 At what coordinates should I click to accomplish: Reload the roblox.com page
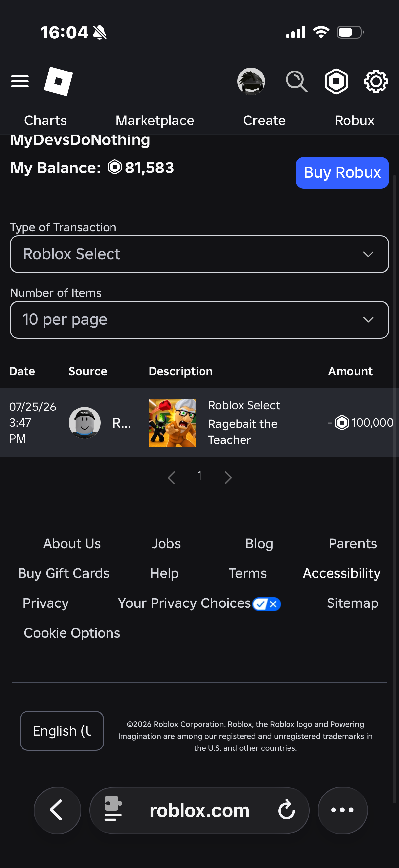(x=286, y=810)
